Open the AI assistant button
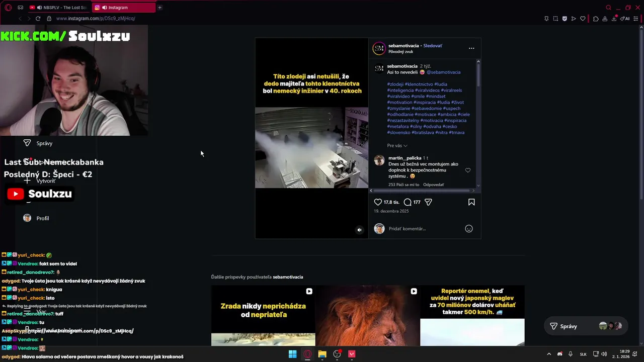Screen dimensions: 644x362 tap(625, 19)
